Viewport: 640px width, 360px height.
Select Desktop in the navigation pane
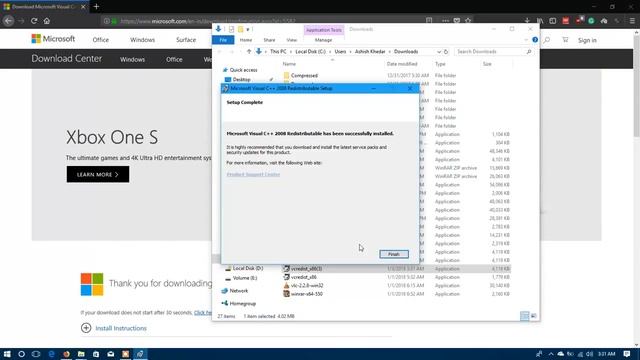pos(242,80)
